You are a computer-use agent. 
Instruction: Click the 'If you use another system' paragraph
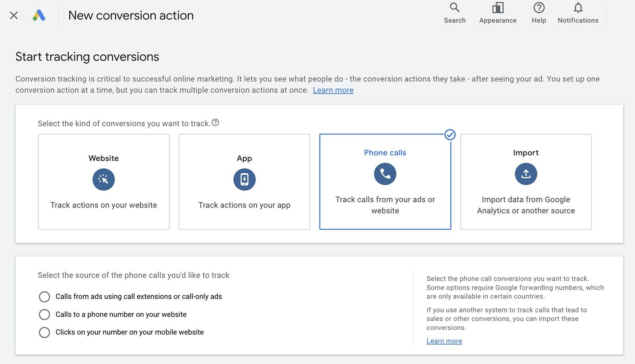pos(506,319)
